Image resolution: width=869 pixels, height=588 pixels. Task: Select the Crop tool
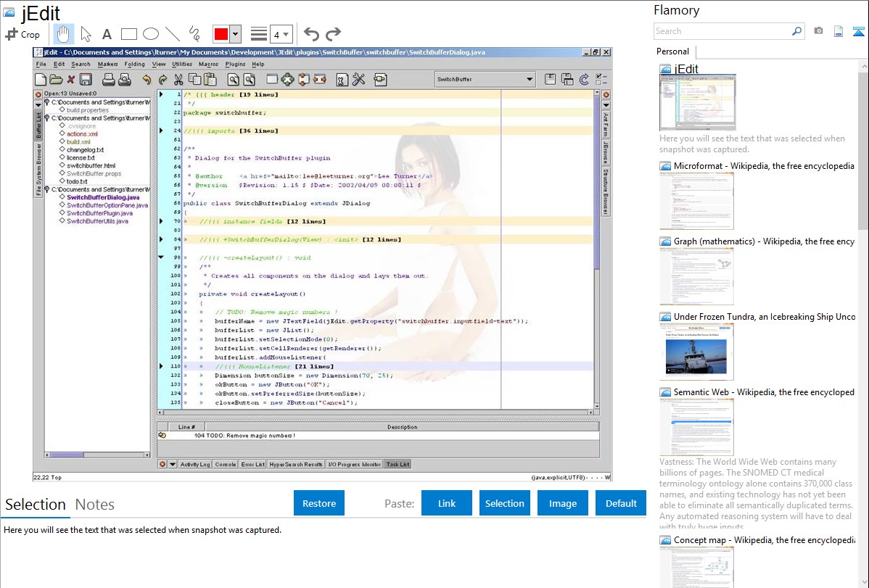(x=22, y=34)
